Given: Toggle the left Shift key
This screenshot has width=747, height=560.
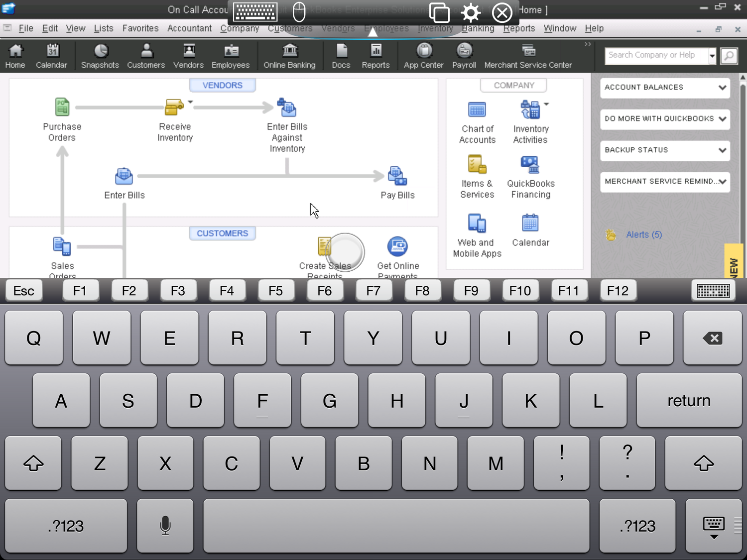Looking at the screenshot, I should pos(33,463).
